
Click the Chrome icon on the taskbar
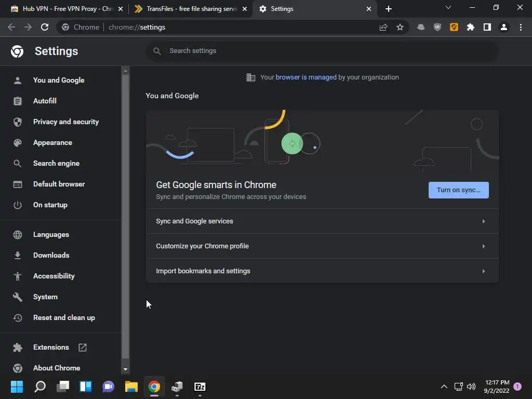coord(154,387)
